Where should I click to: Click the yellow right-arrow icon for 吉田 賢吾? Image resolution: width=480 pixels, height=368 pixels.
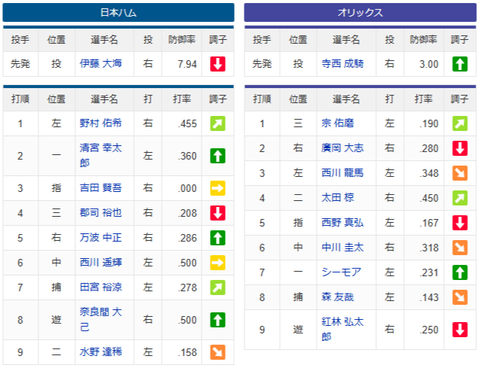coord(218,188)
